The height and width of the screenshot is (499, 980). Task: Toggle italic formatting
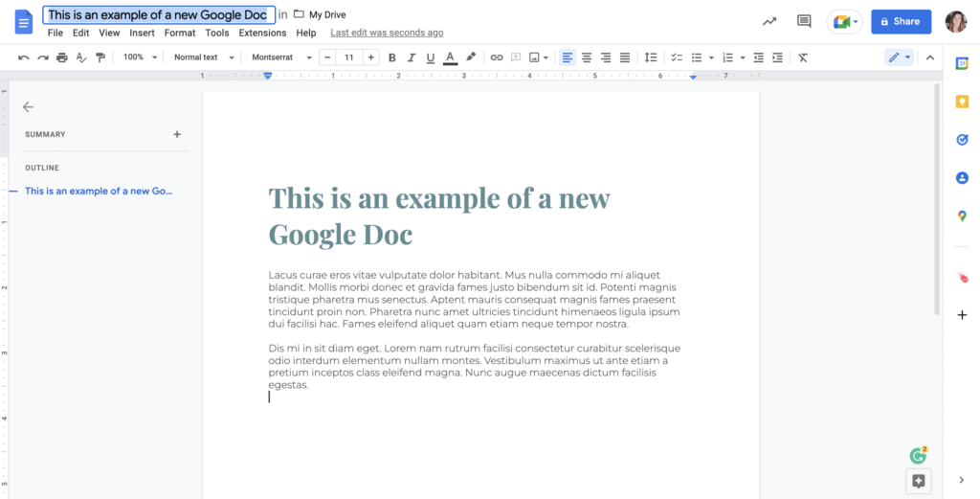point(412,57)
